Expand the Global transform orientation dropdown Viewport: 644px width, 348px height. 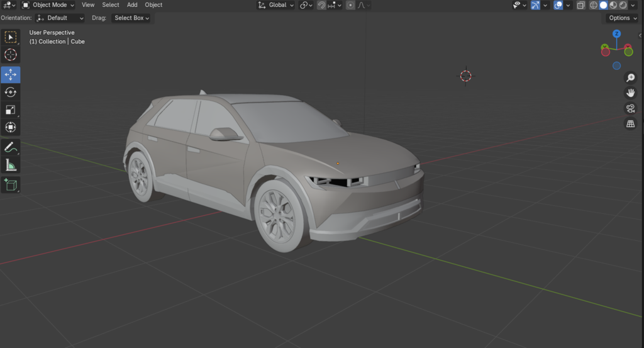point(276,5)
